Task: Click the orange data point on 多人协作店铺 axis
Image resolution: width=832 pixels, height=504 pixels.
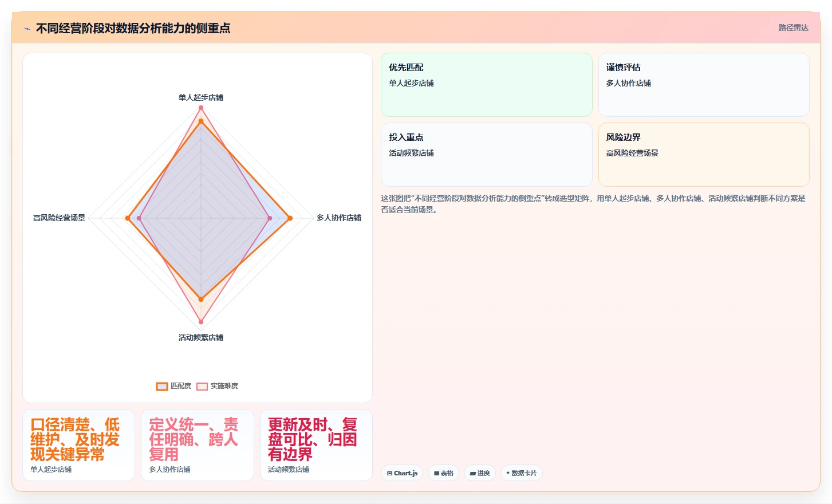Action: click(290, 218)
